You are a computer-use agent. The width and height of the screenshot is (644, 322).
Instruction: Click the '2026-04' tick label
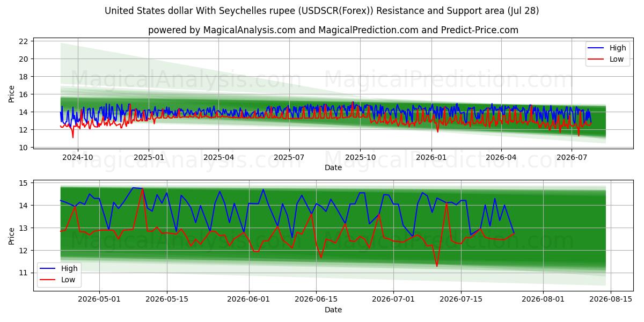tap(501, 157)
